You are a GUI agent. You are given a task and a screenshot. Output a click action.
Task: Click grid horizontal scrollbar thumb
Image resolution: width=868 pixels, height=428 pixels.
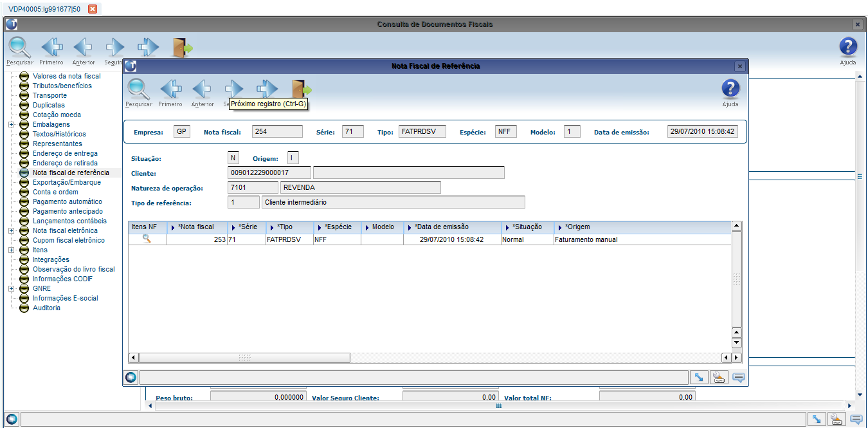pos(244,357)
